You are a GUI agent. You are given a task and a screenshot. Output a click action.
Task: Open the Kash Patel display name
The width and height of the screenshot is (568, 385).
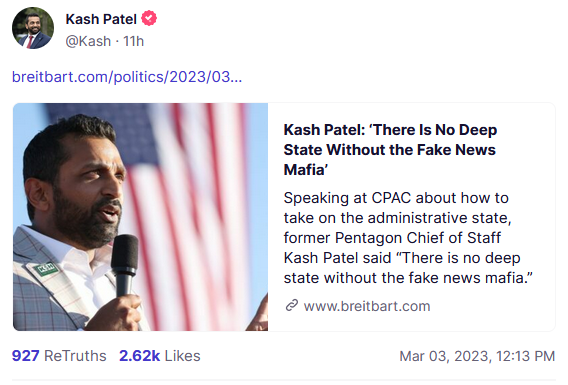(101, 19)
